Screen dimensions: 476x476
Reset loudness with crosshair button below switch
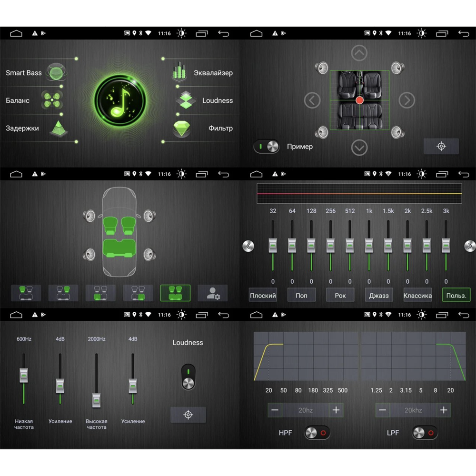click(x=188, y=415)
